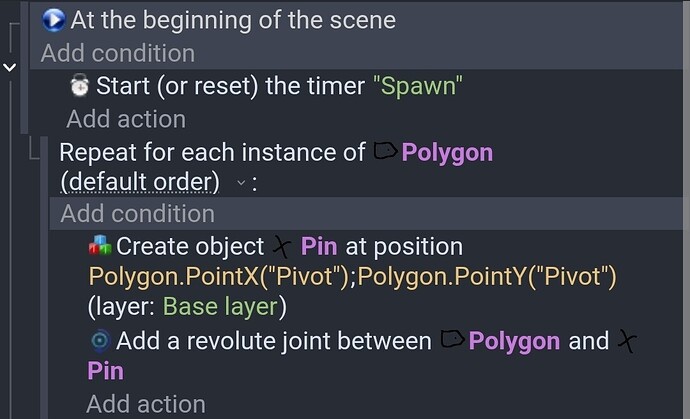The width and height of the screenshot is (690, 419).
Task: Select the Polygon object in Repeat header
Action: [447, 153]
